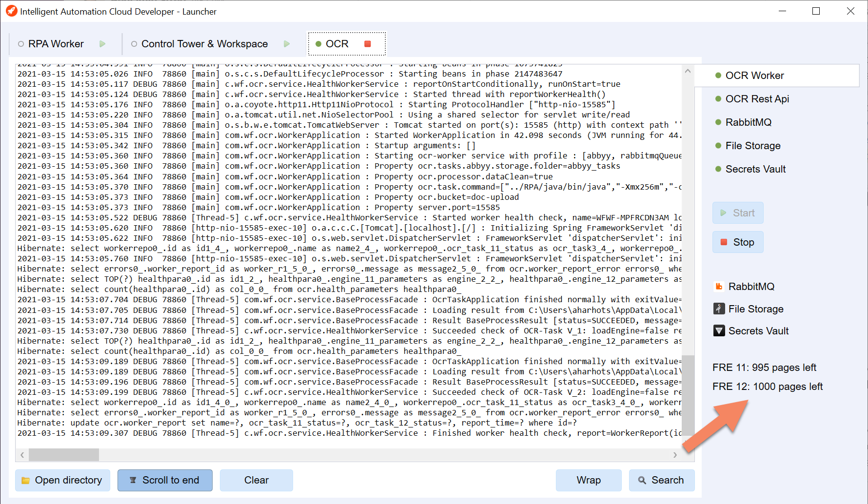Click the FRE 11: 995 pages left text
This screenshot has height=504, width=868.
point(764,368)
